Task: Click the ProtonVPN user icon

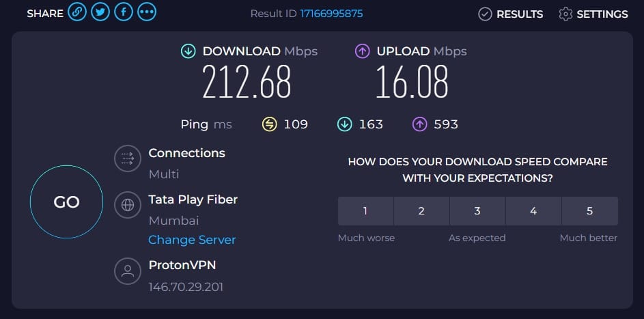Action: pos(127,271)
